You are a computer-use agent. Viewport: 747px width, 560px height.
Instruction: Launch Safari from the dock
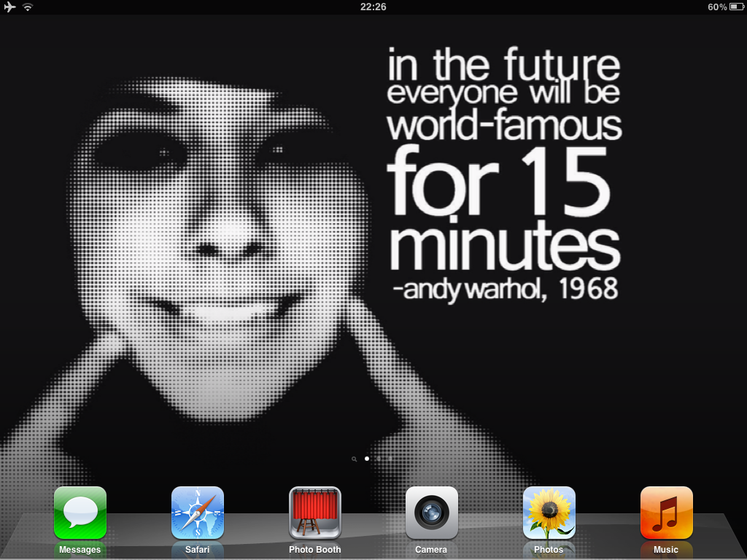pyautogui.click(x=197, y=513)
